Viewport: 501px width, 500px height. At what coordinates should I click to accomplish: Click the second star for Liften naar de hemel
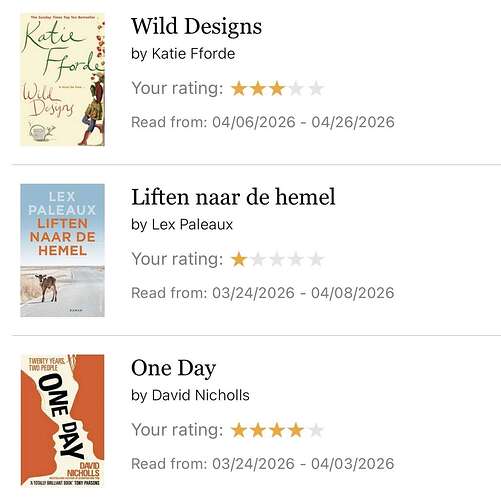coord(258,259)
